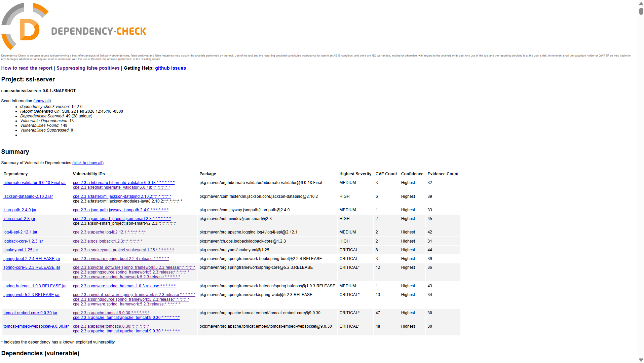
Task: Select 'Vulnerabilities Found: 148' line
Action: [44, 125]
